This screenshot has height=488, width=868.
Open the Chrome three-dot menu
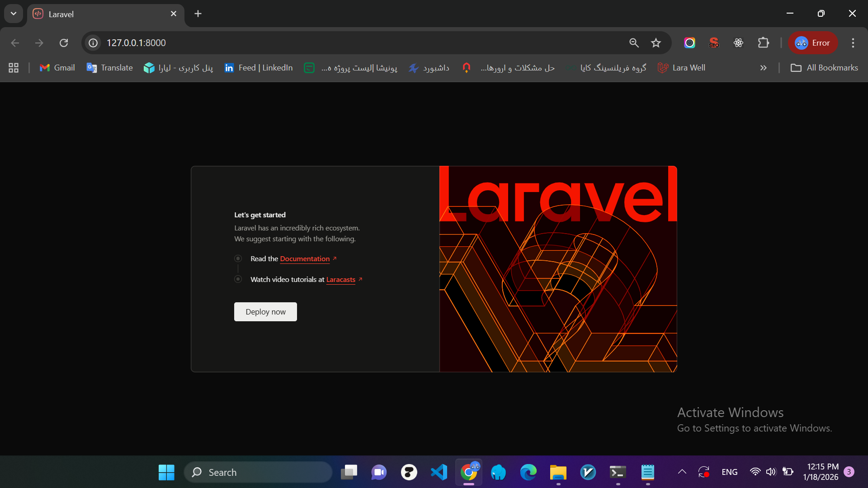pyautogui.click(x=853, y=43)
